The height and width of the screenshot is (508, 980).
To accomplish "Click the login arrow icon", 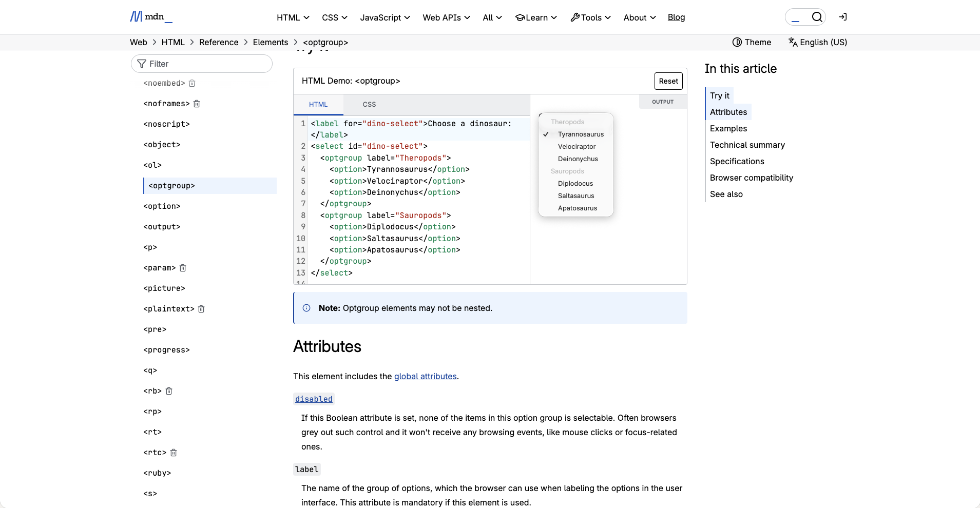I will coord(842,17).
